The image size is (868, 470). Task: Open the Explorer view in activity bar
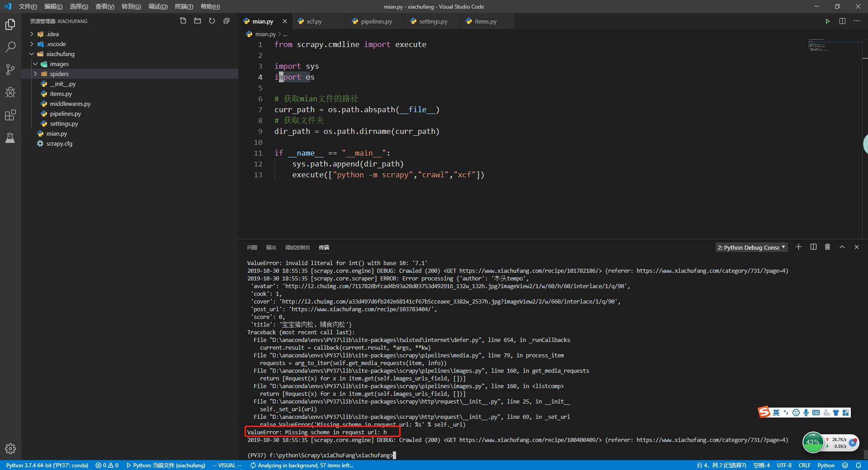(10, 24)
